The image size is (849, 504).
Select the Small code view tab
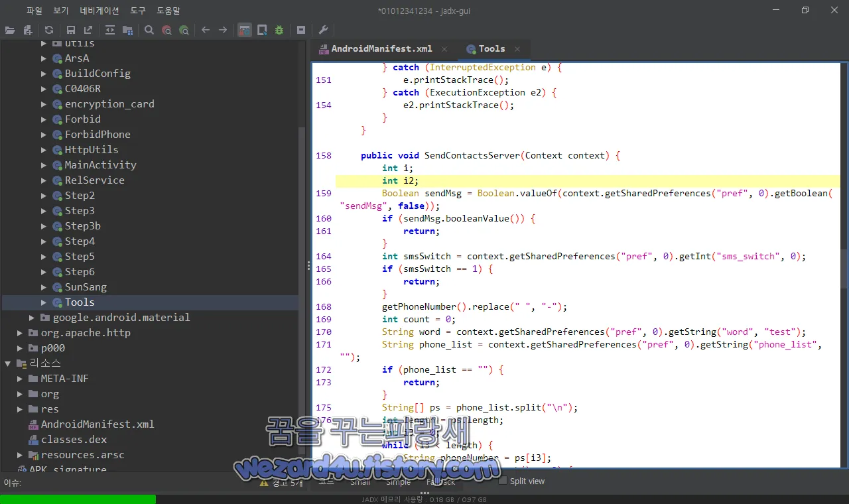pyautogui.click(x=360, y=482)
